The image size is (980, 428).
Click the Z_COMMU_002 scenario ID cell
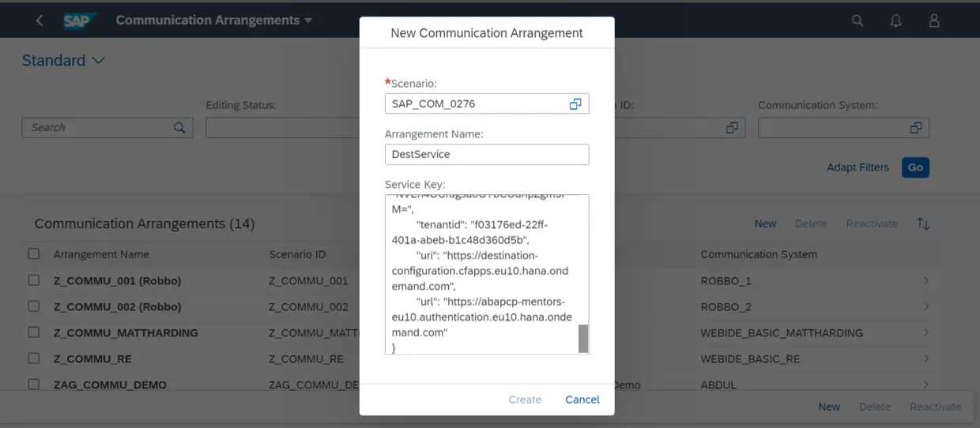pos(308,306)
